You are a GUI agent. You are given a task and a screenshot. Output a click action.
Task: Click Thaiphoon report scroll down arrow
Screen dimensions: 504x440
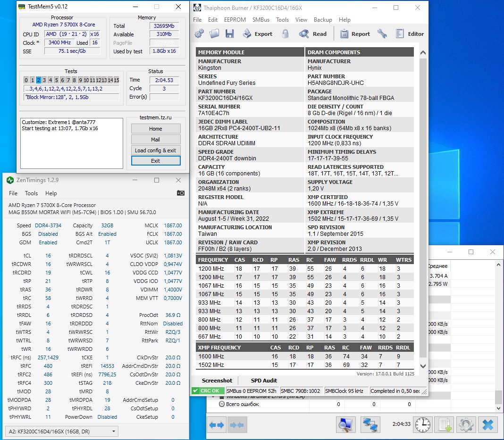tap(423, 366)
